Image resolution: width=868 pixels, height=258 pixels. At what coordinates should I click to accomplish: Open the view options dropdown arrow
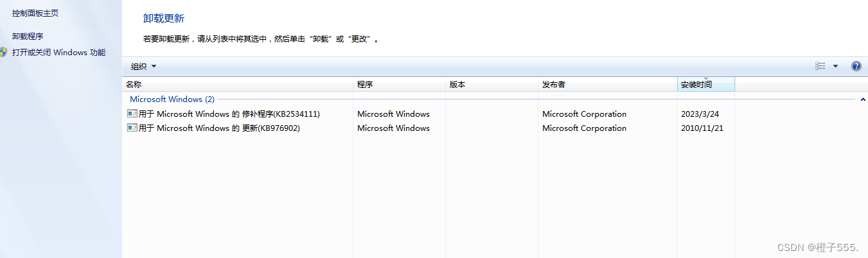pyautogui.click(x=835, y=66)
